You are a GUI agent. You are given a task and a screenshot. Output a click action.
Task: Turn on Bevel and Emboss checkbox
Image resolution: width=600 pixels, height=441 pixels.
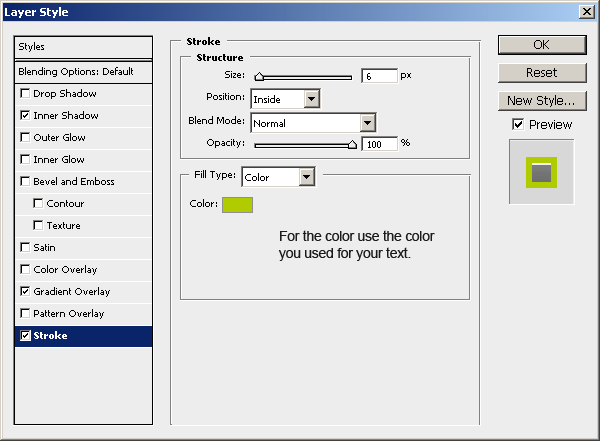pos(25,181)
